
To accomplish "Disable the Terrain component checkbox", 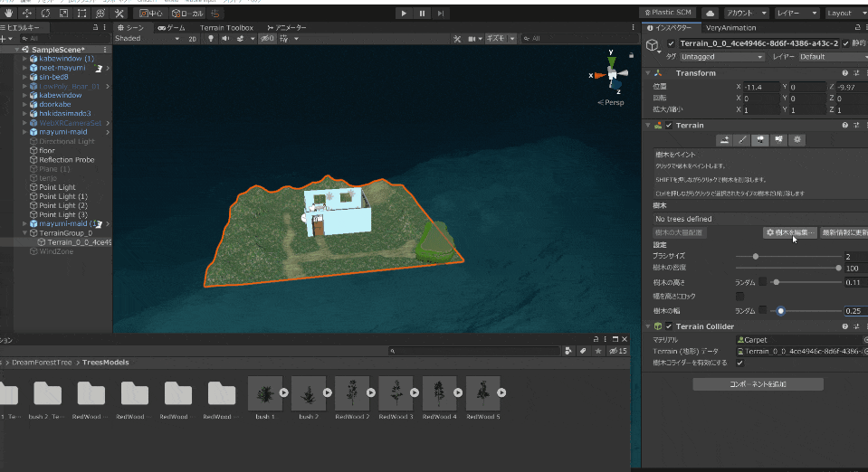I will click(x=669, y=126).
